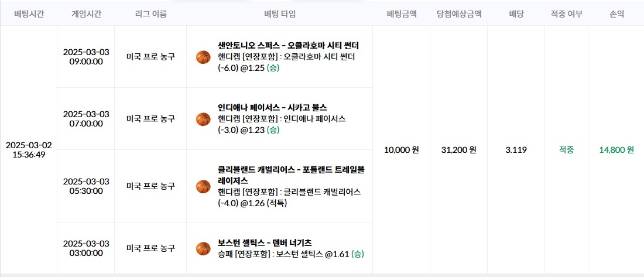This screenshot has width=644, height=277.
Task: Click basketball icon for Pacers vs Bulls match
Action: tap(203, 119)
